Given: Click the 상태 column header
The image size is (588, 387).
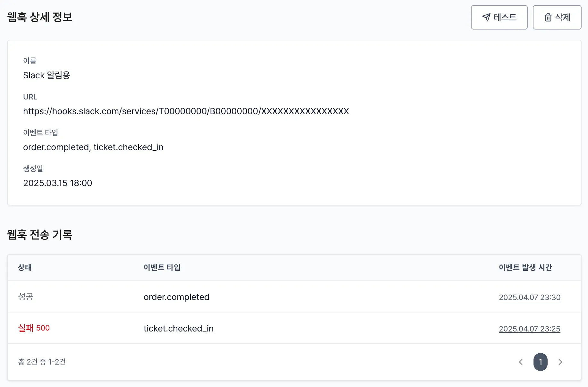Looking at the screenshot, I should tap(25, 268).
